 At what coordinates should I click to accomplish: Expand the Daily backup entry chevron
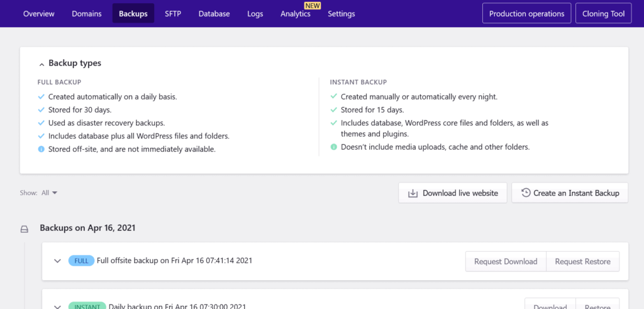tap(57, 306)
